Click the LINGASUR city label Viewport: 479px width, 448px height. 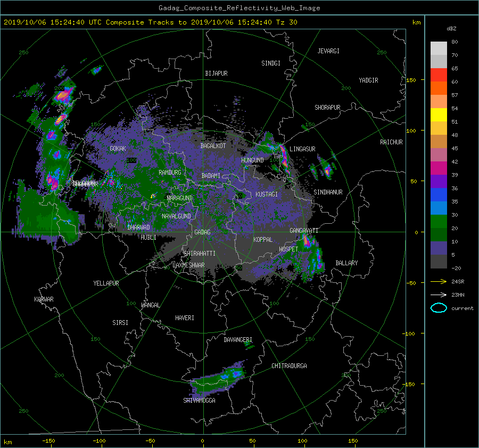302,149
